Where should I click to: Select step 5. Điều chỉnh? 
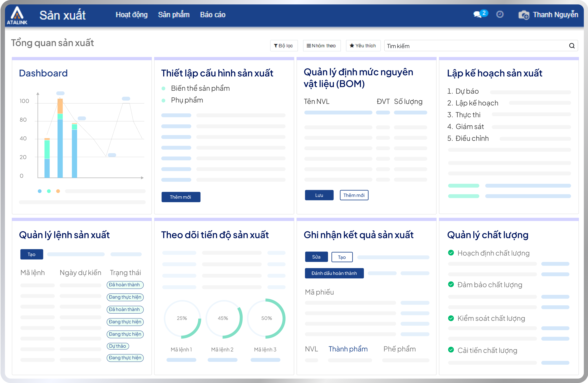point(468,138)
